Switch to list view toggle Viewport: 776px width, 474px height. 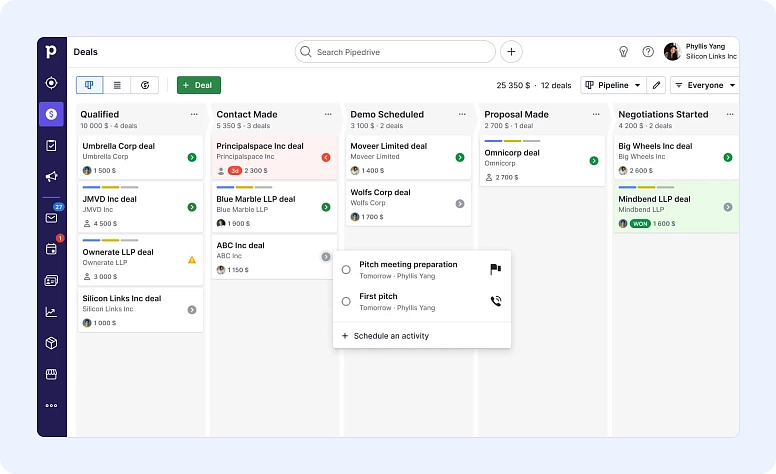coord(117,86)
